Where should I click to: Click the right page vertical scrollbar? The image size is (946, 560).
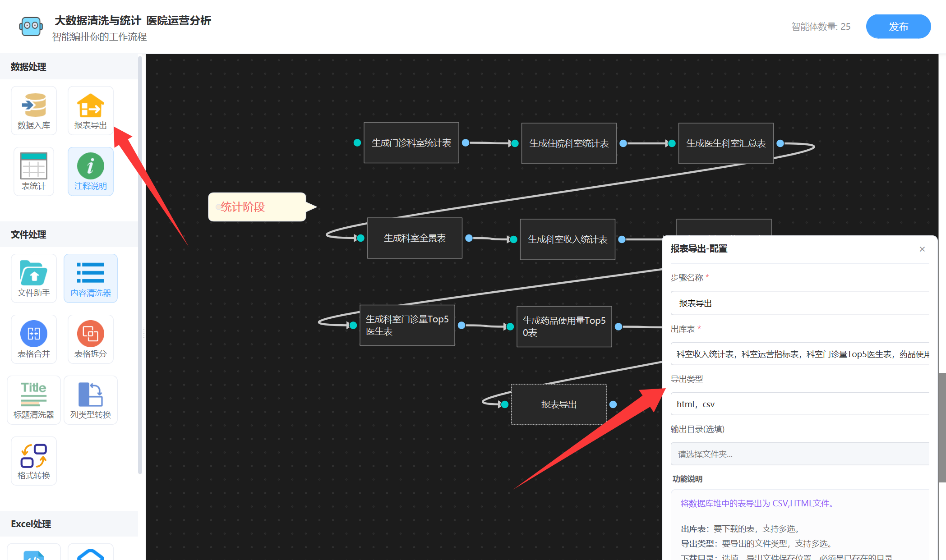(942, 427)
